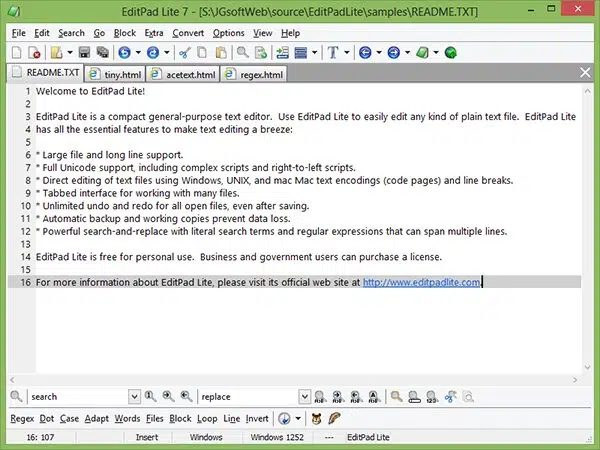Open the Search menu

(71, 33)
